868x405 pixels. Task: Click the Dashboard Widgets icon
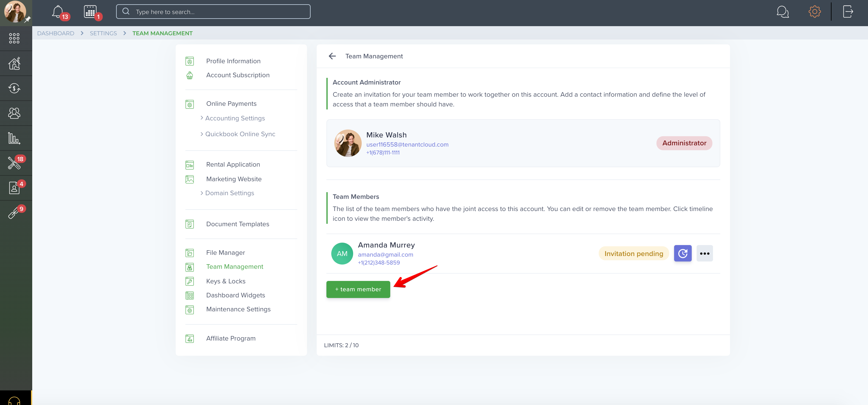tap(190, 296)
